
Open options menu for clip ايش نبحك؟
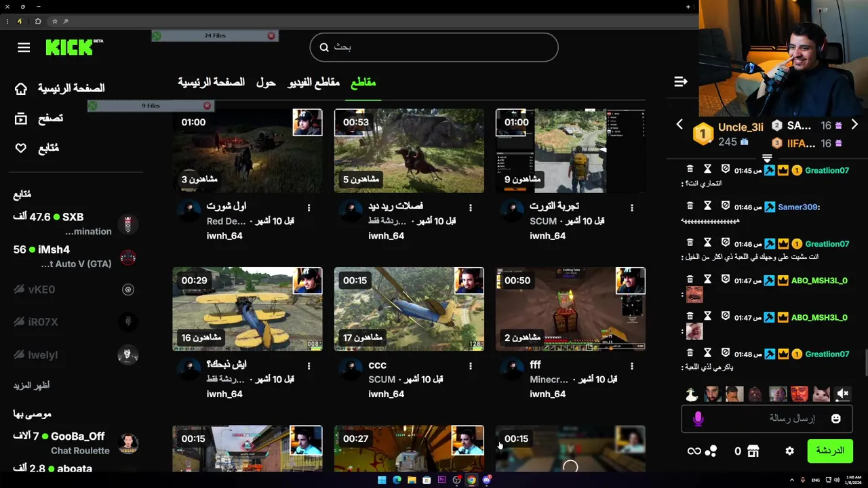309,366
